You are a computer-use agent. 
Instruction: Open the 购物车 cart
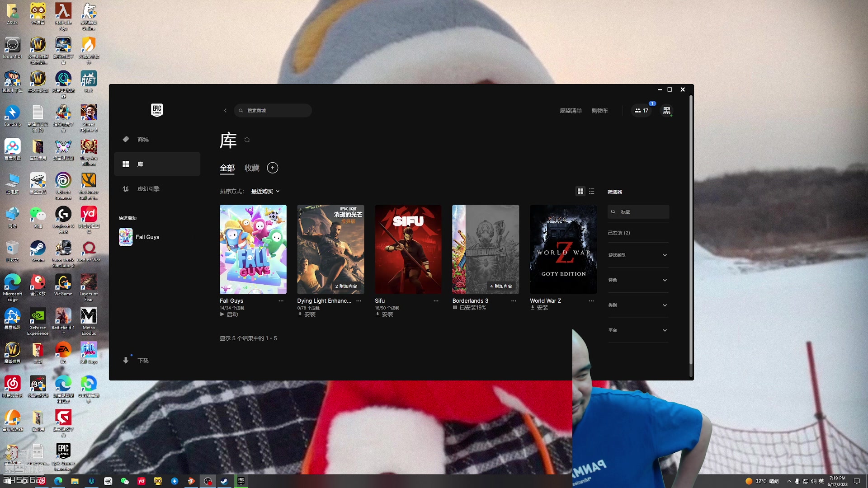tap(600, 111)
